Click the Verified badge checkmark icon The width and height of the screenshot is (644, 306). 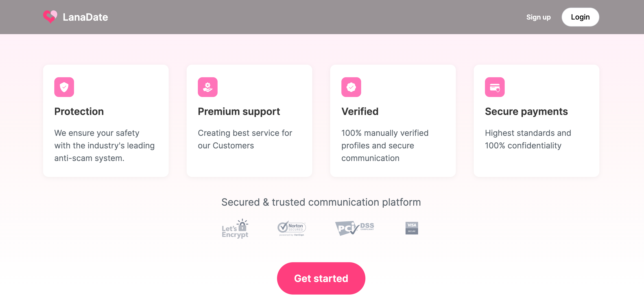[x=351, y=87]
